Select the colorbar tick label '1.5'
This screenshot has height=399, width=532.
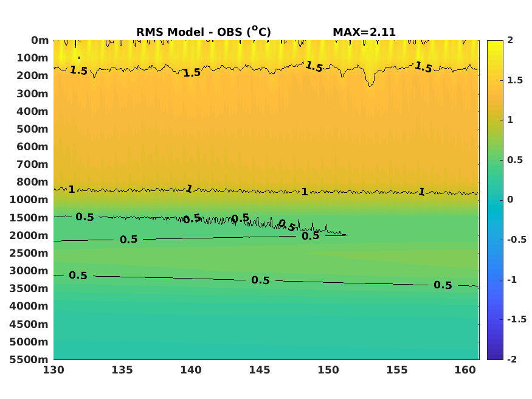coord(515,80)
